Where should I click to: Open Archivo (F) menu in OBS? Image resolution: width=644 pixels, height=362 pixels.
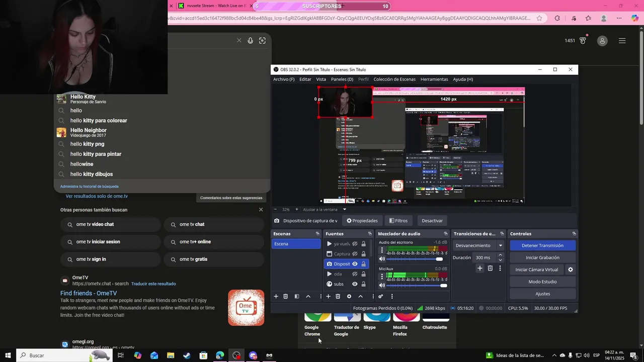click(x=284, y=79)
